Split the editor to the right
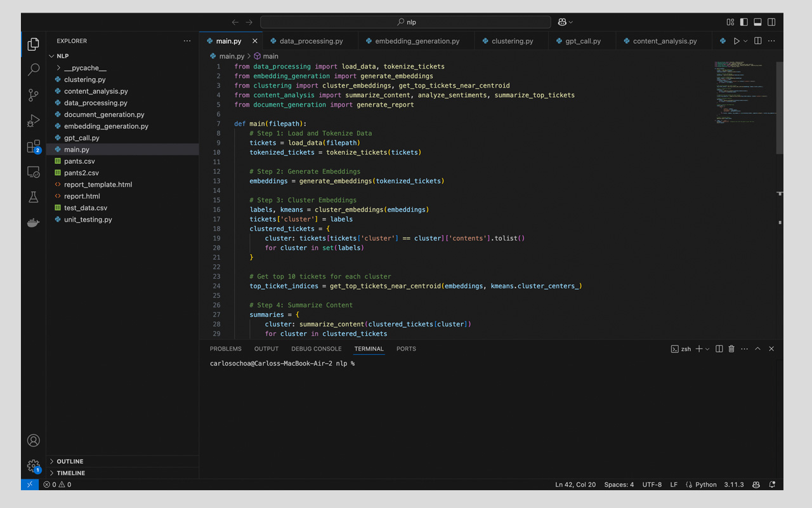This screenshot has width=812, height=508. pyautogui.click(x=758, y=41)
